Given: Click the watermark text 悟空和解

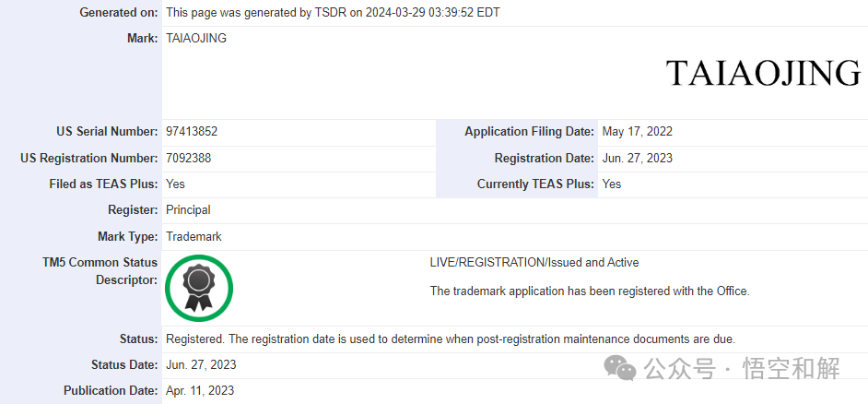Looking at the screenshot, I should 792,369.
